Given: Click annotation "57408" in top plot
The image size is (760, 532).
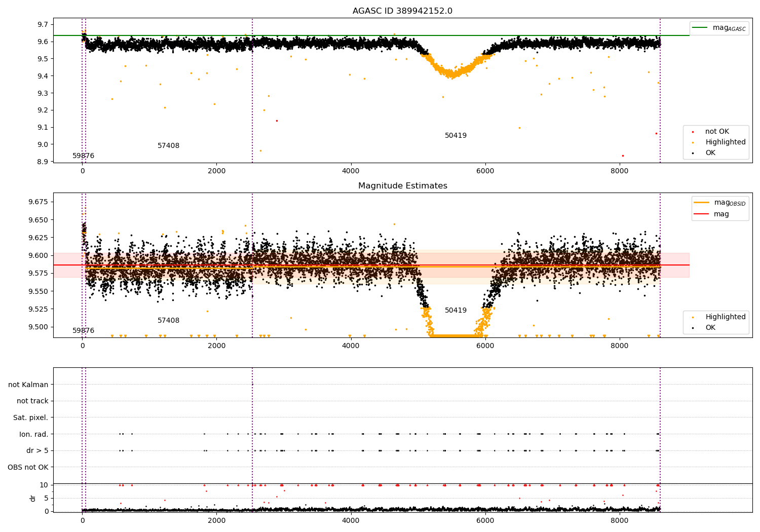Looking at the screenshot, I should point(168,146).
